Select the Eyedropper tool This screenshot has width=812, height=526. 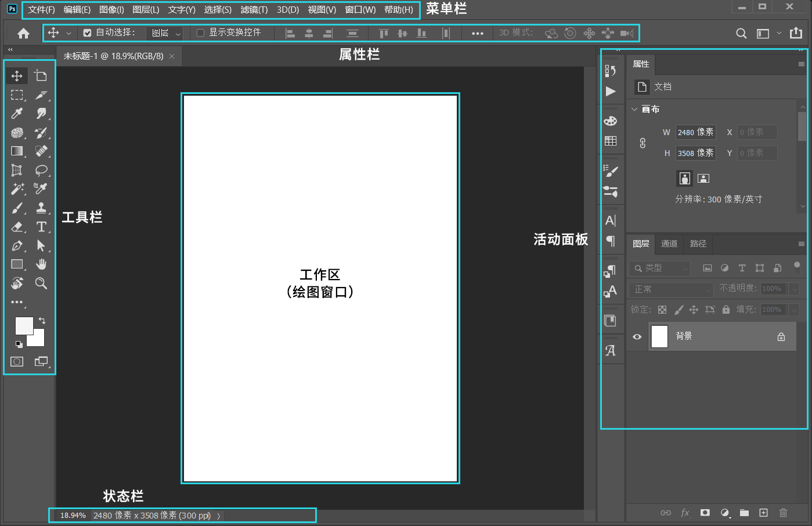[17, 114]
